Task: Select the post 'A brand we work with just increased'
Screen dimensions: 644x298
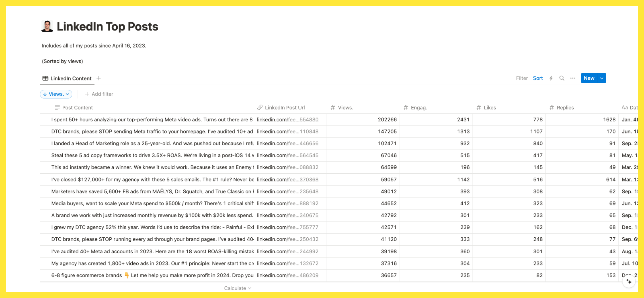Action: coord(152,215)
